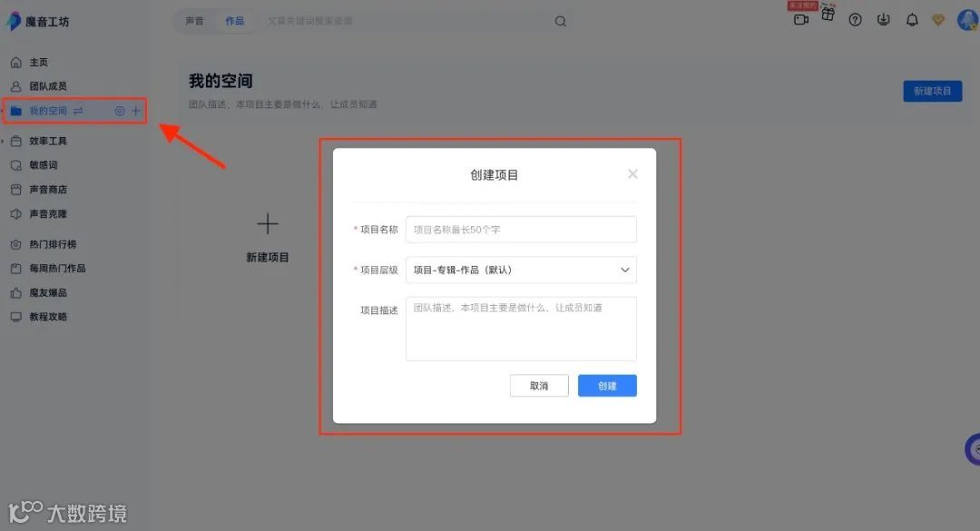Viewport: 980px width, 531px height.
Task: Open 声音克隆 in the sidebar
Action: point(47,213)
